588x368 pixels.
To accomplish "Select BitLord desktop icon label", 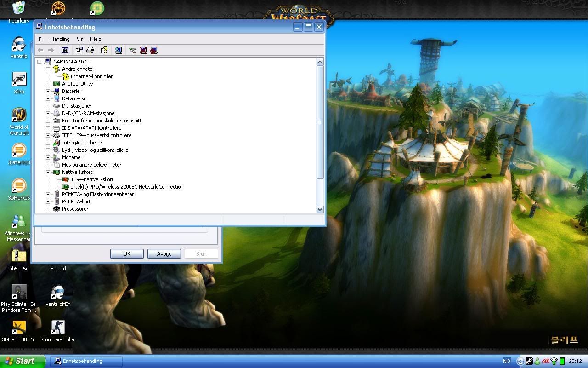I will (x=58, y=269).
